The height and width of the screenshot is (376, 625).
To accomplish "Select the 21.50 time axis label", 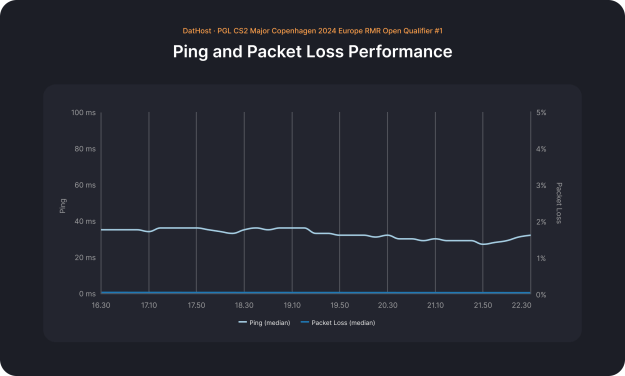I will click(x=483, y=305).
